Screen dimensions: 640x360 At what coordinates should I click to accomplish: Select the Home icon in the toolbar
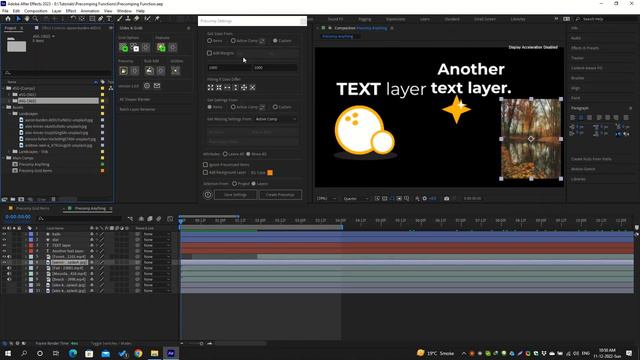click(x=8, y=19)
